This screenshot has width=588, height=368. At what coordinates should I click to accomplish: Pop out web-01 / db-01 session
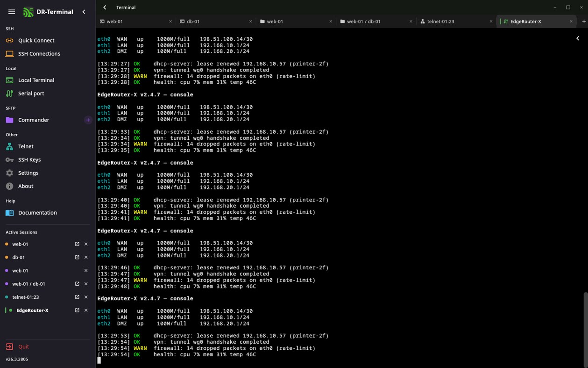(77, 284)
